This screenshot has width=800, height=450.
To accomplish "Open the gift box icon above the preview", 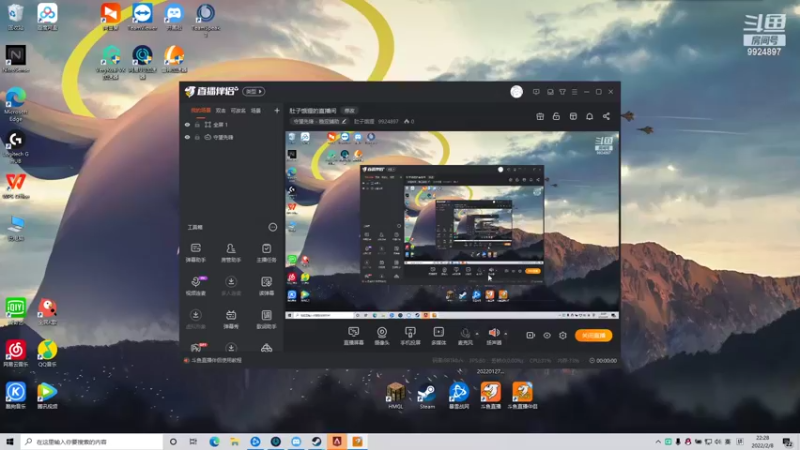I will (x=540, y=116).
